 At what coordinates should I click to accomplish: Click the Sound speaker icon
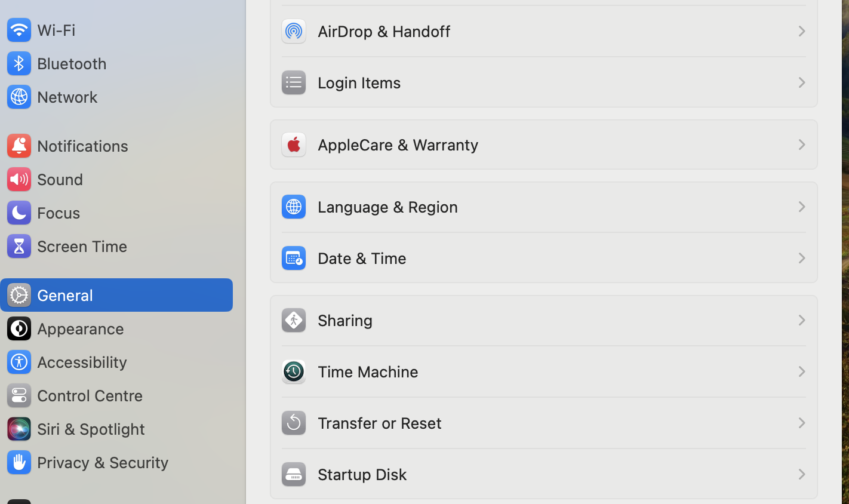(x=19, y=179)
